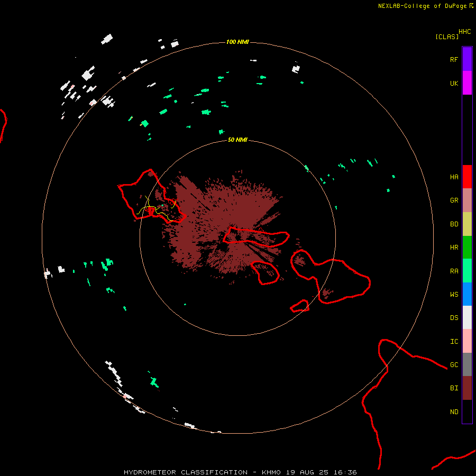The image size is (476, 476).
Task: Click the KHMO station identifier
Action: point(271,472)
